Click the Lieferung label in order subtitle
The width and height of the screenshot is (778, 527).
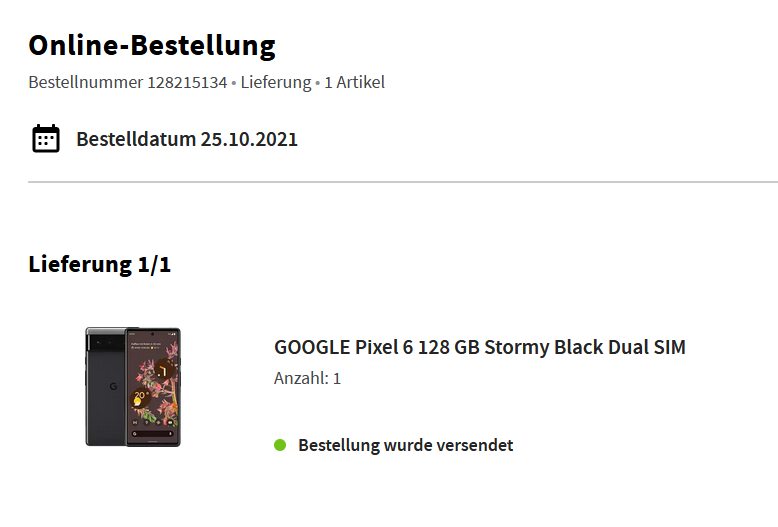(276, 82)
